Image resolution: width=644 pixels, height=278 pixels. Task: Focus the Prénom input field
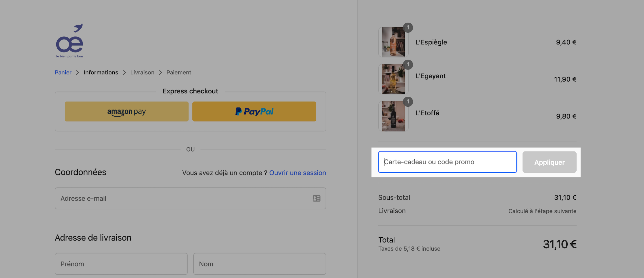pyautogui.click(x=121, y=264)
